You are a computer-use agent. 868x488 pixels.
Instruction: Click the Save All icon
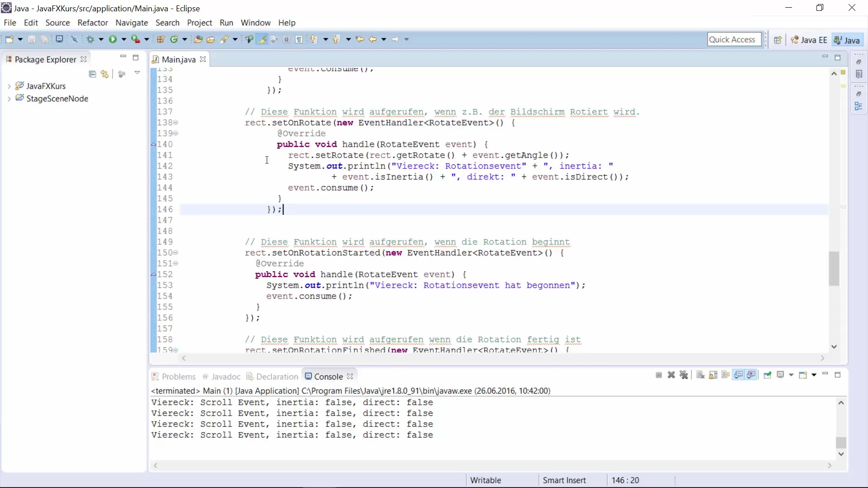coord(44,39)
